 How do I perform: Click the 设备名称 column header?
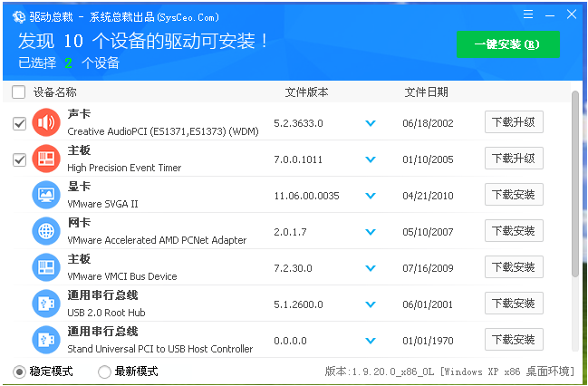tap(54, 92)
